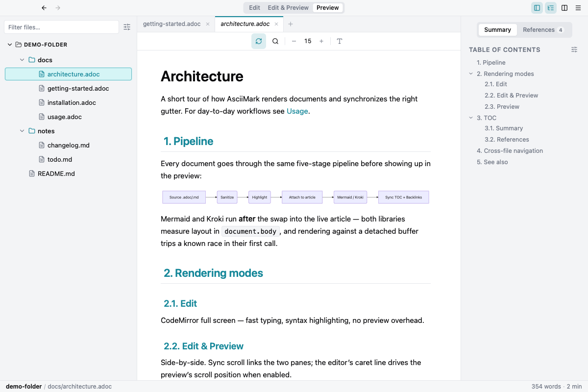The height and width of the screenshot is (392, 588).
Task: Click the Sanitize diagram node
Action: [227, 197]
